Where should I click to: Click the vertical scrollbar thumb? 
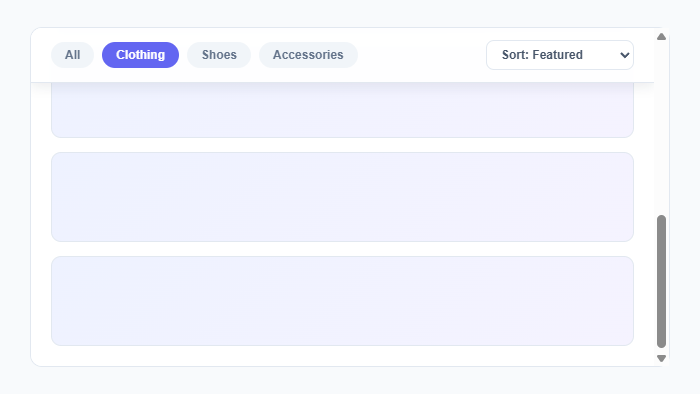point(662,282)
